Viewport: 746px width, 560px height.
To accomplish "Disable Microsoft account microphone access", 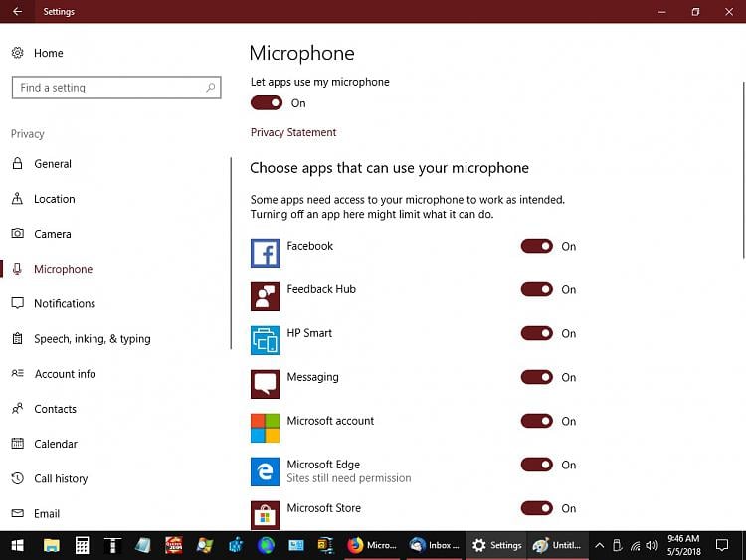I will (537, 421).
